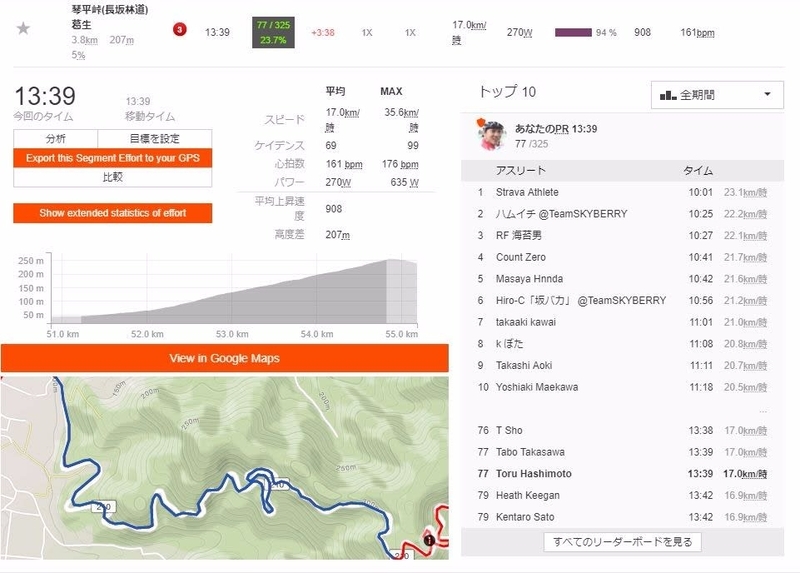Click the 161bpm heart rate in top row
Screen dimensions: 800x573
pos(697,32)
